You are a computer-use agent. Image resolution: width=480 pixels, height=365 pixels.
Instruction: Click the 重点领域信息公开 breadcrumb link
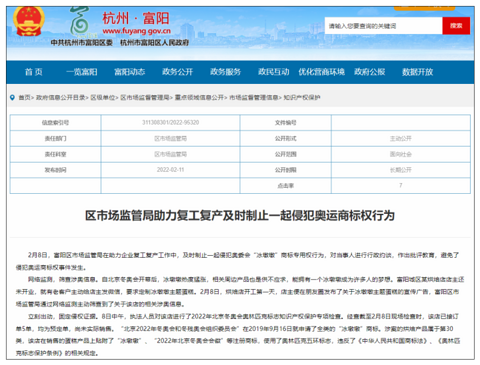[x=199, y=97]
